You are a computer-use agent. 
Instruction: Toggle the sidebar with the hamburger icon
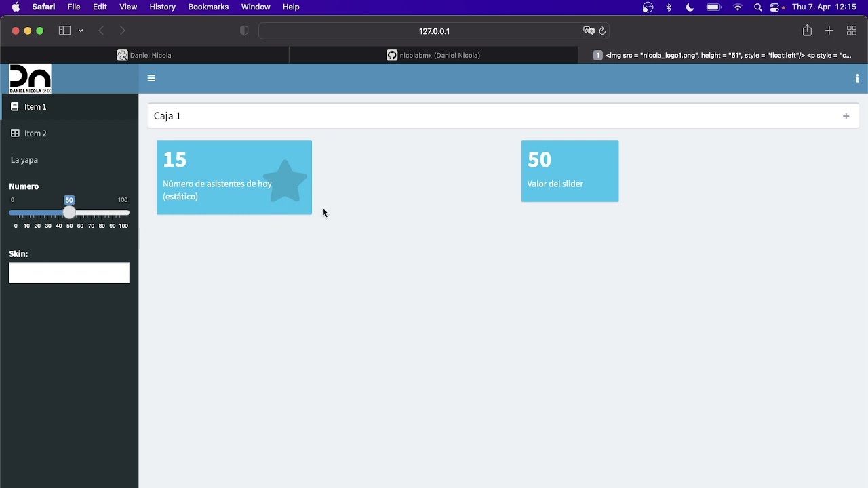[151, 78]
